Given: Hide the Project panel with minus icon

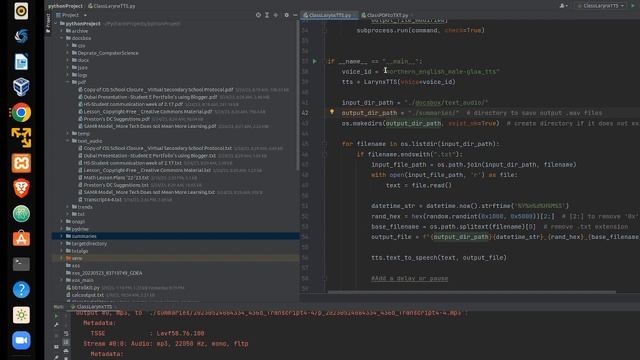Looking at the screenshot, I should click(x=295, y=15).
